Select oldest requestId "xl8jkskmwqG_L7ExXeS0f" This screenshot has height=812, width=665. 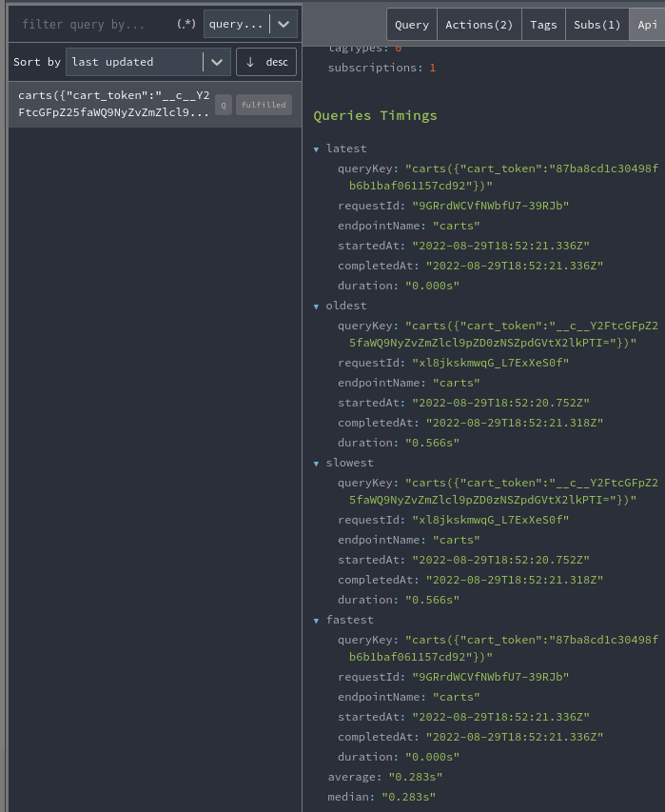(x=491, y=363)
